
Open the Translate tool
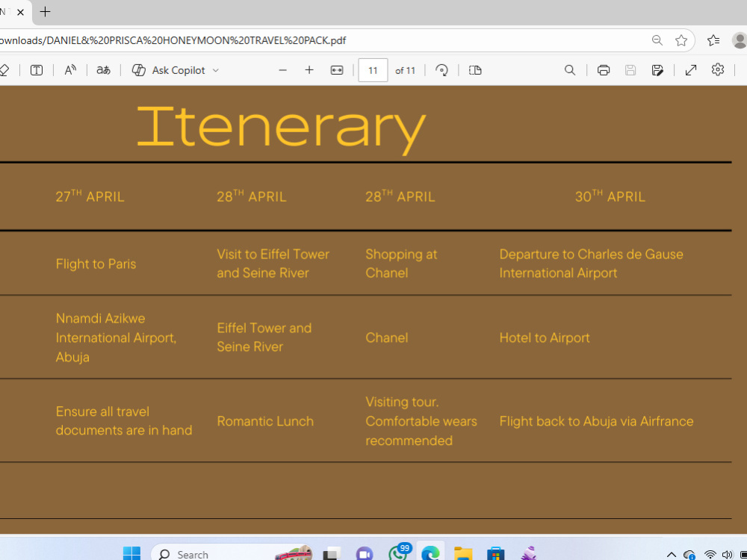click(103, 70)
